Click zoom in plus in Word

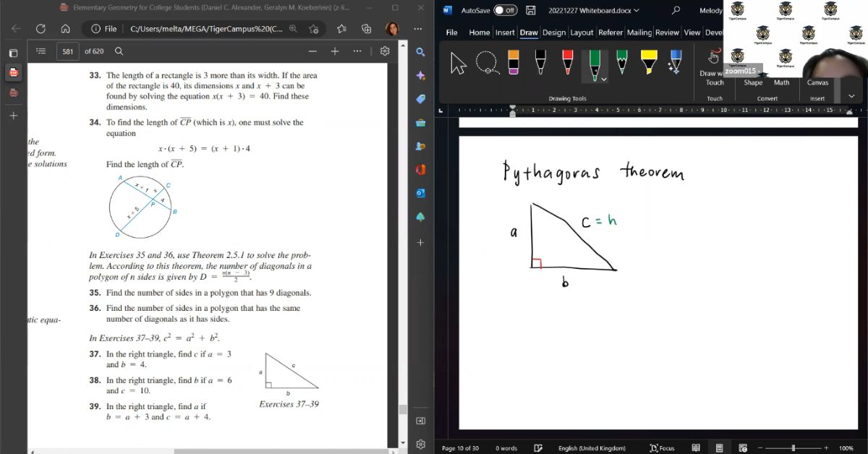[826, 448]
